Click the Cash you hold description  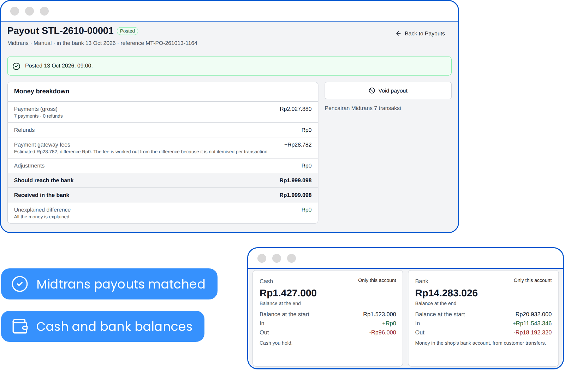pyautogui.click(x=276, y=343)
